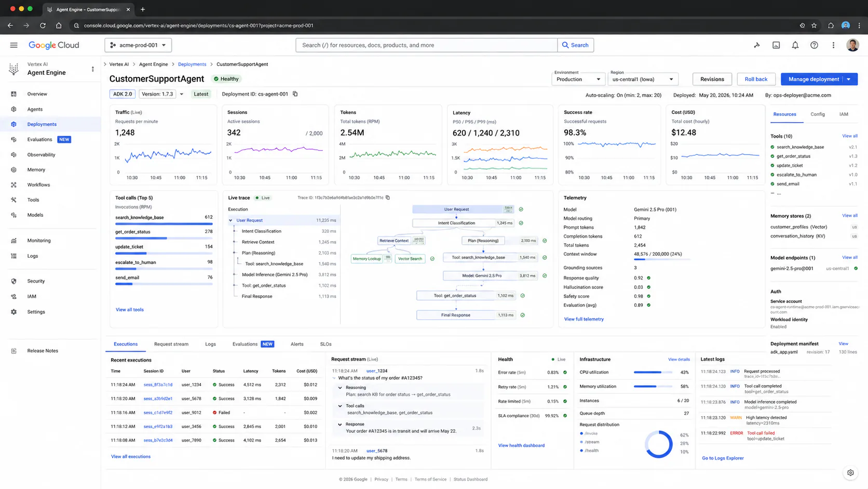Screen dimensions: 868x489
Task: Activate the Cloud Shell terminal icon
Action: pos(776,45)
